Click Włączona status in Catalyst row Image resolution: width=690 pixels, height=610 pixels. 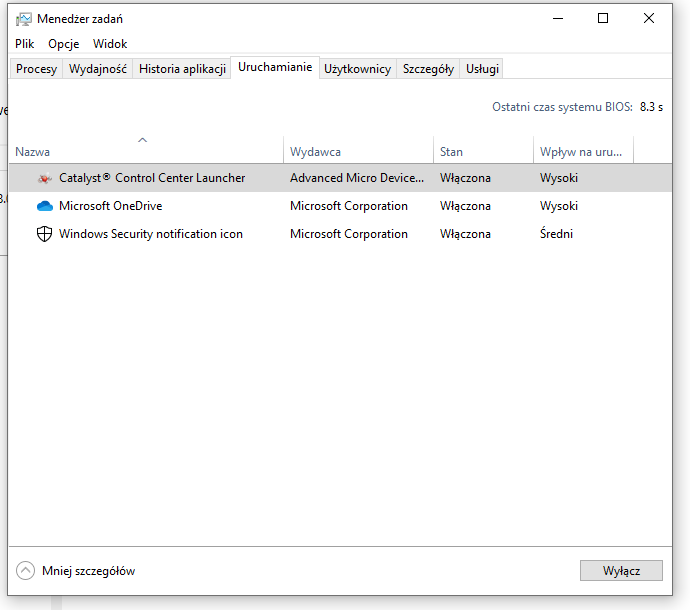tap(465, 178)
